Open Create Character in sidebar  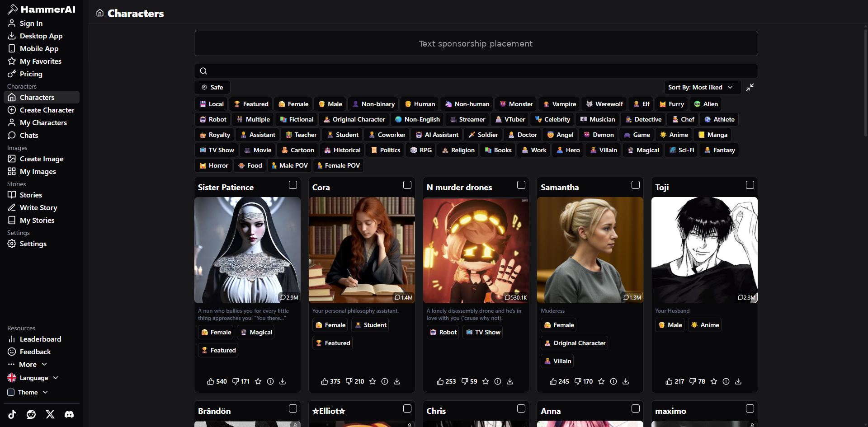pyautogui.click(x=42, y=110)
